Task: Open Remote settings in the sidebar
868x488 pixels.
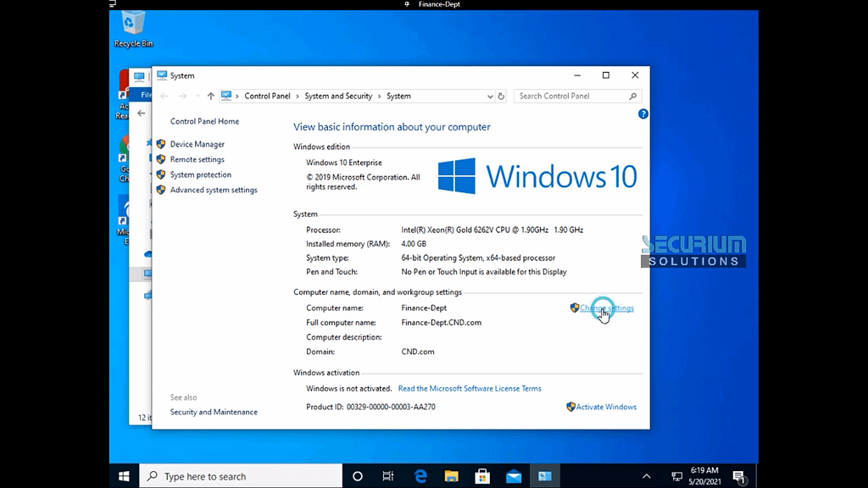Action: point(197,159)
